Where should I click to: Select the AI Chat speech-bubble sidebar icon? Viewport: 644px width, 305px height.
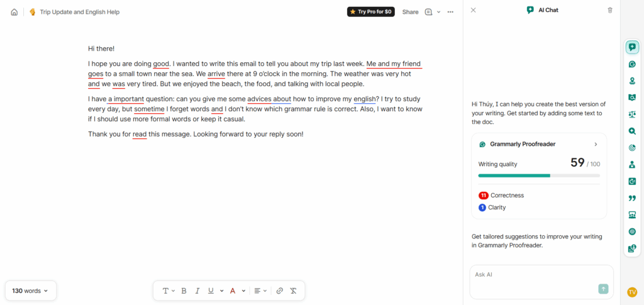point(632,47)
